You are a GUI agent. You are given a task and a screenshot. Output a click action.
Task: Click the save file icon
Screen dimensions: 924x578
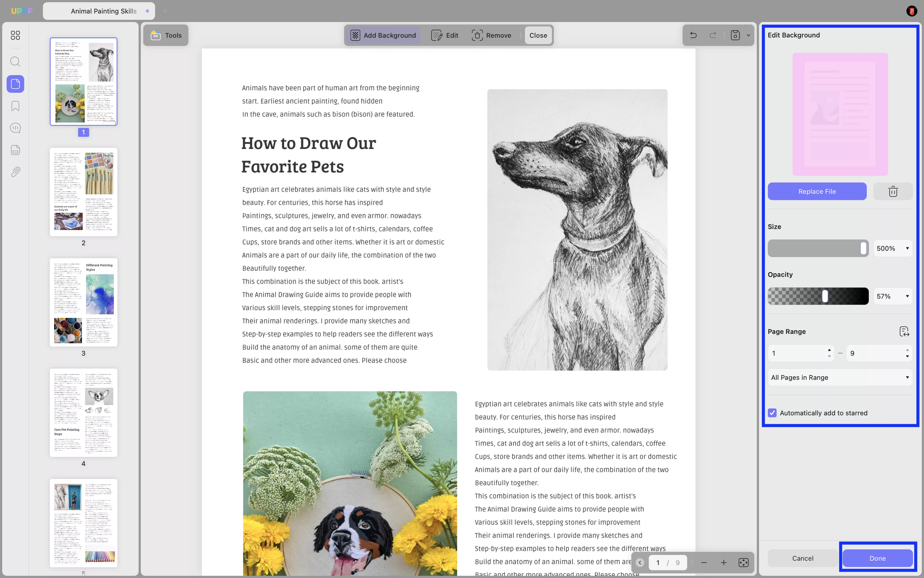[735, 35]
